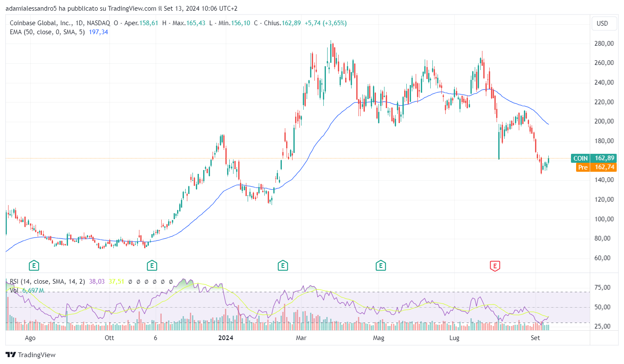Click the Ago time axis label

30,338
